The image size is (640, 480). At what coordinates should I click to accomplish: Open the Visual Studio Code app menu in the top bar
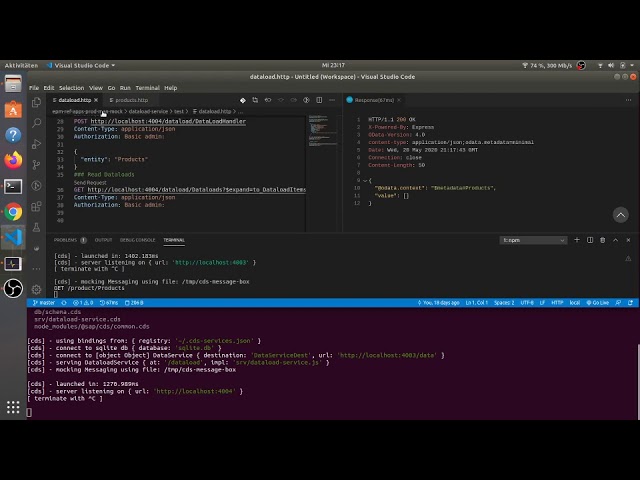[x=81, y=65]
